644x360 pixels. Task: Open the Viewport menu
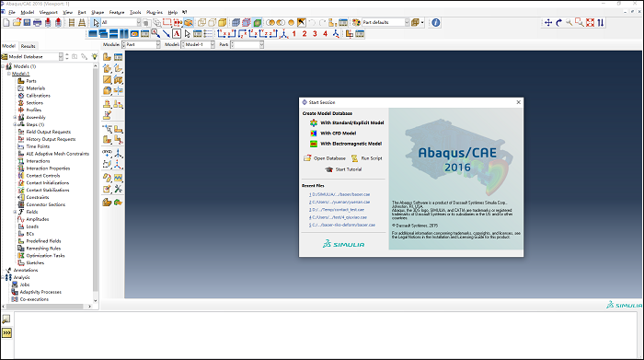(48, 12)
